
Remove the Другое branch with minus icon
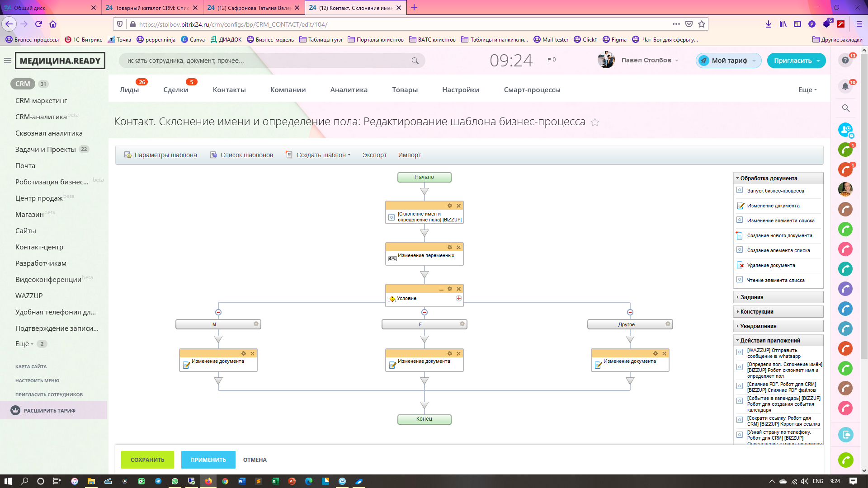[x=630, y=312]
